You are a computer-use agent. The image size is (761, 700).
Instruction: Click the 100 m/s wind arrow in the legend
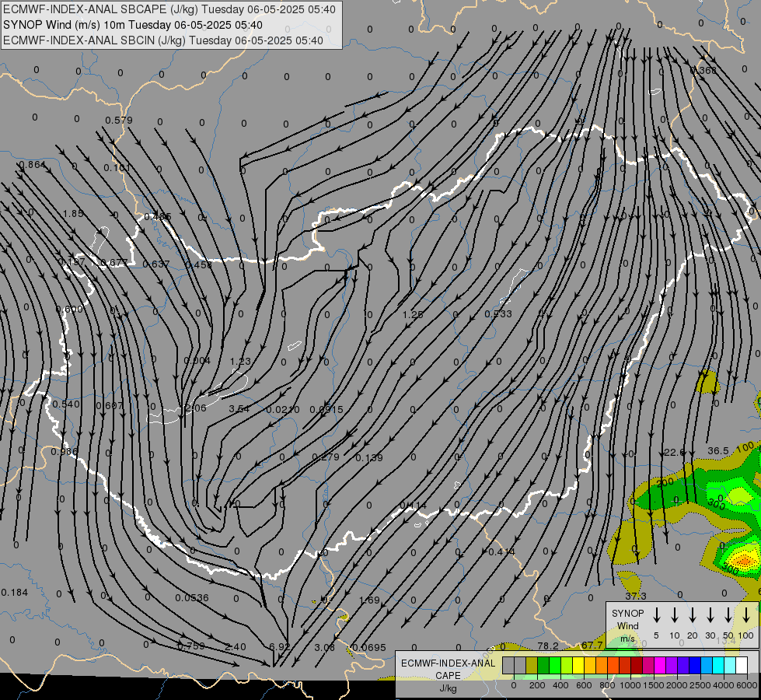746,615
